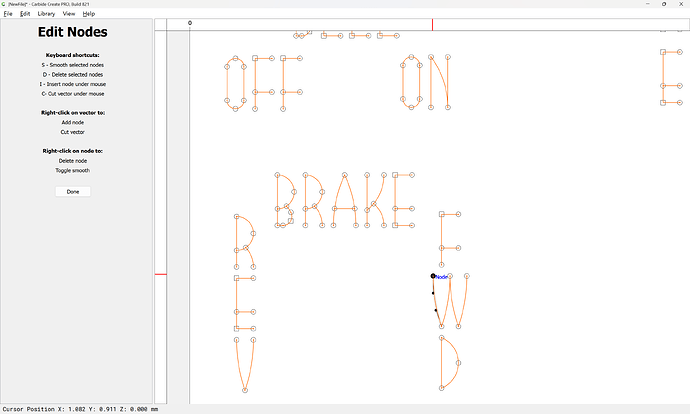Open the Library menu
Image resolution: width=690 pixels, height=414 pixels.
click(46, 14)
